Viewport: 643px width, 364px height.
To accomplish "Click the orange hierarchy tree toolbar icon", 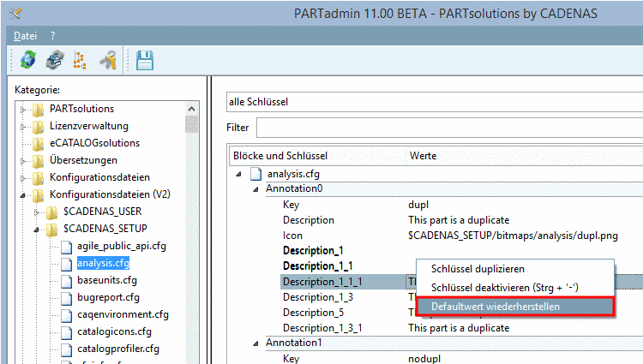I will 80,61.
